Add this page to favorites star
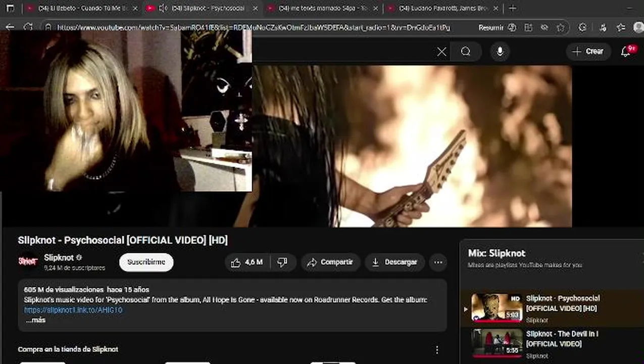Image resolution: width=644 pixels, height=364 pixels. 560,28
